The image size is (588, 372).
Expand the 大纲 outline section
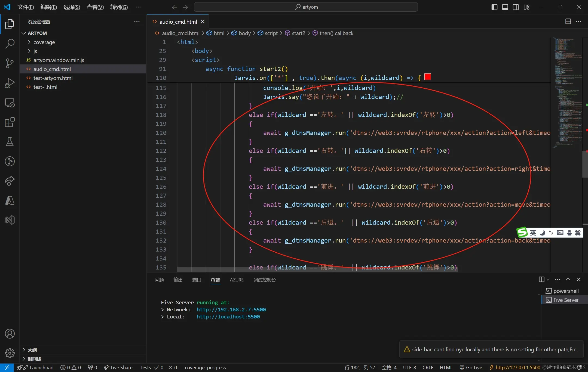coord(32,350)
